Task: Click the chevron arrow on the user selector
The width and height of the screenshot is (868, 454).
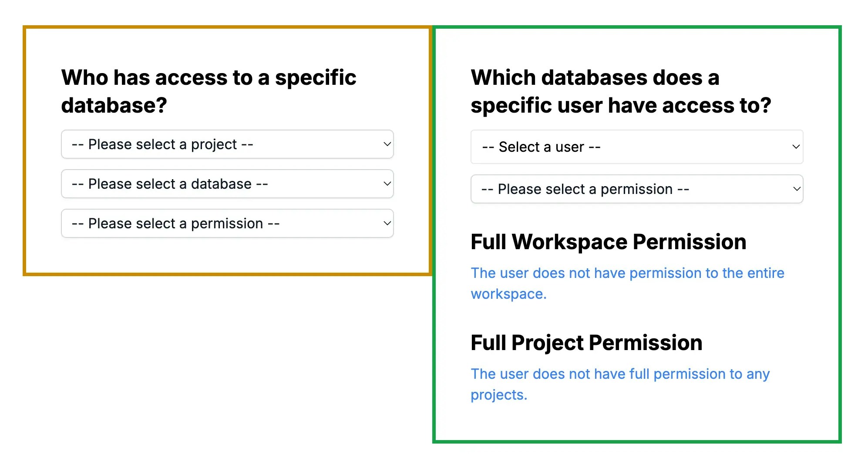Action: 796,147
